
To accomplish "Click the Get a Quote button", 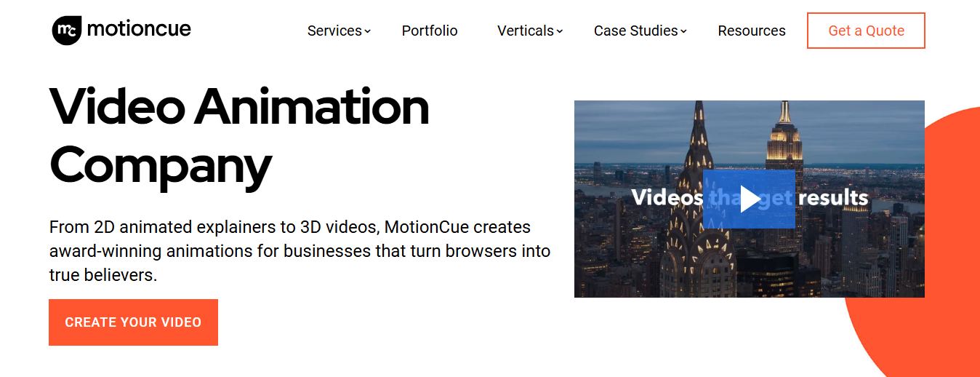I will (866, 31).
